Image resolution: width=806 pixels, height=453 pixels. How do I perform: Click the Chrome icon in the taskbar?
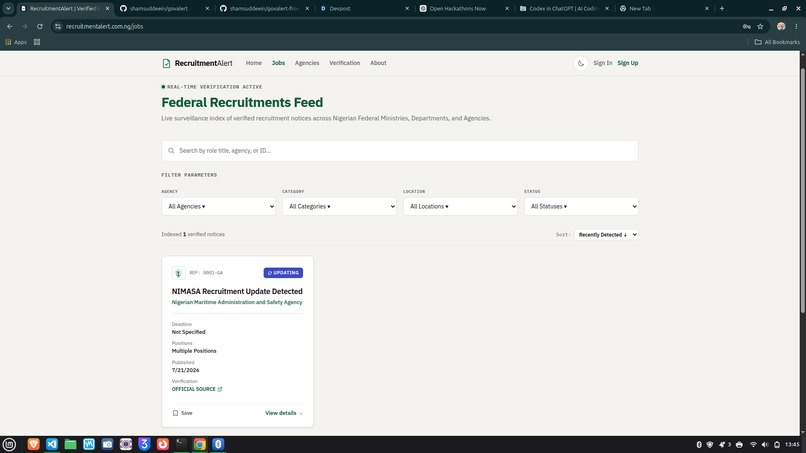point(200,444)
